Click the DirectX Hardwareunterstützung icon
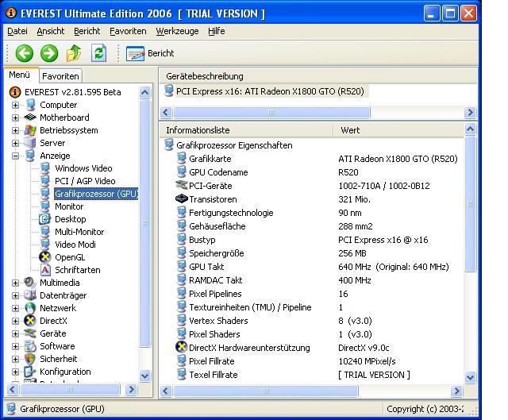 click(182, 347)
